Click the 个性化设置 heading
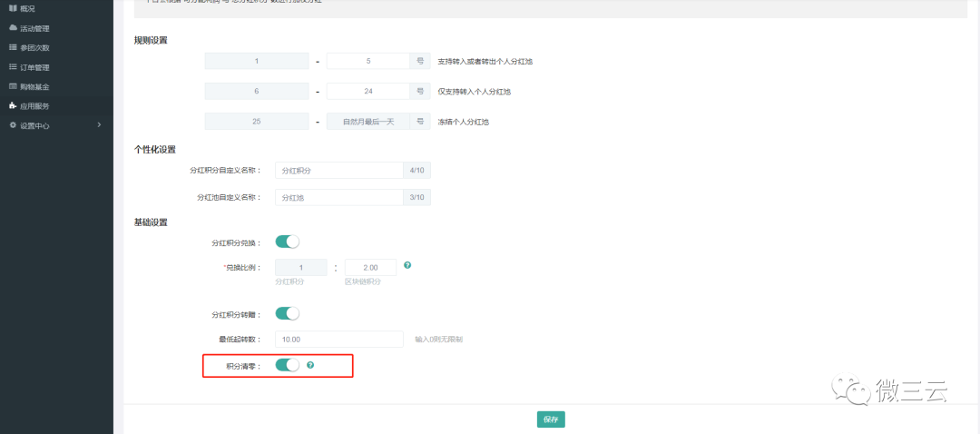This screenshot has width=980, height=434. point(155,150)
